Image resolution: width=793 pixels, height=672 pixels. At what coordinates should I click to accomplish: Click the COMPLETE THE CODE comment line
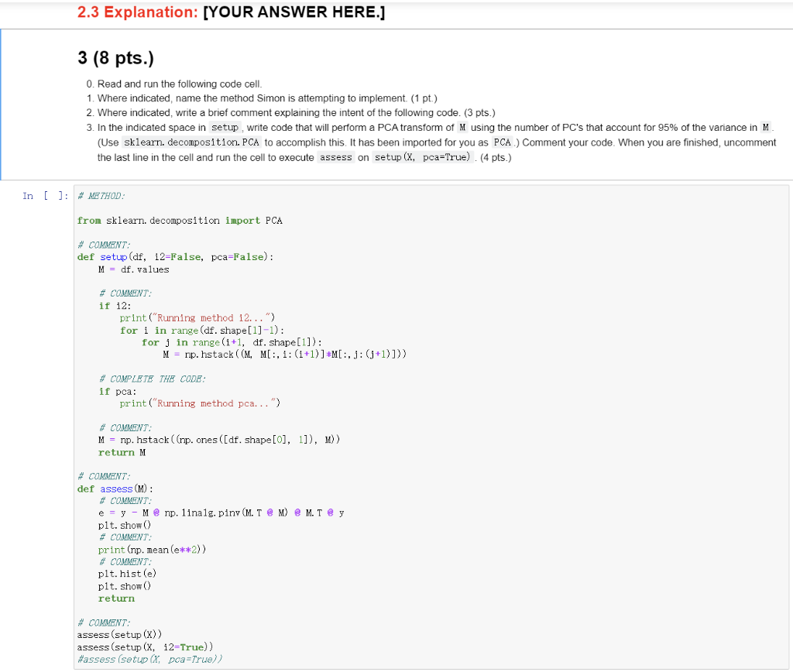click(x=151, y=379)
